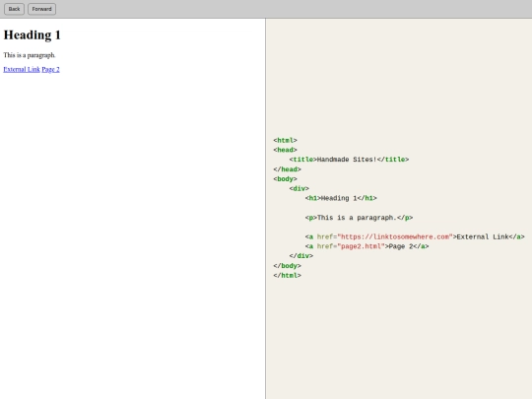Click the closing </html> tag line
This screenshot has height=399, width=532.
287,275
